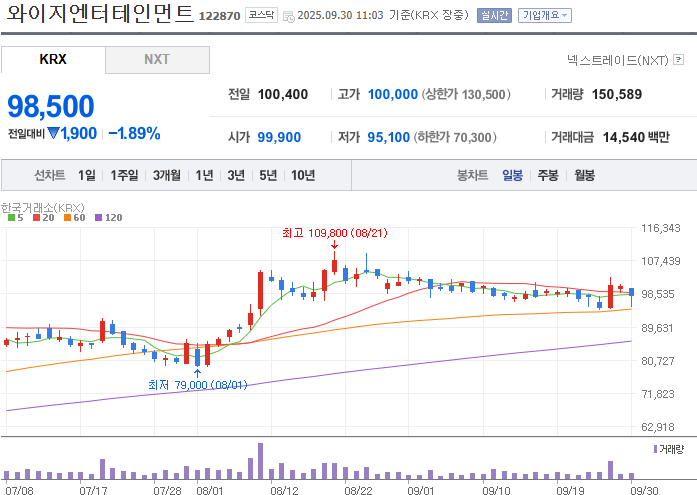Viewport: 697px width, 495px height.
Task: Click the red 20-day moving average swatch
Action: click(36, 217)
